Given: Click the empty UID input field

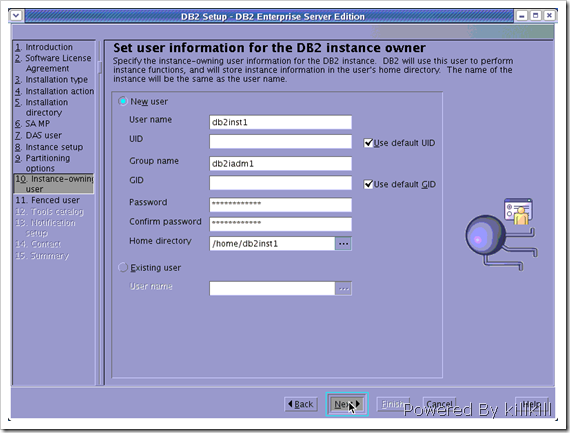Looking at the screenshot, I should click(281, 141).
